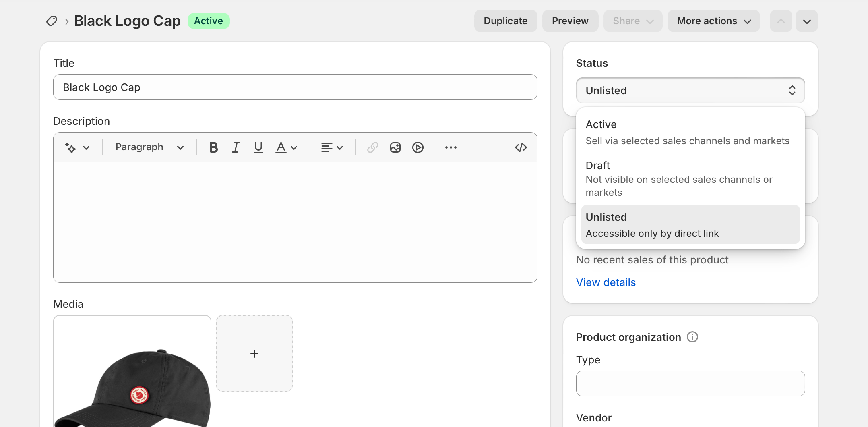The height and width of the screenshot is (427, 868).
Task: Click the Duplicate button
Action: pos(506,21)
